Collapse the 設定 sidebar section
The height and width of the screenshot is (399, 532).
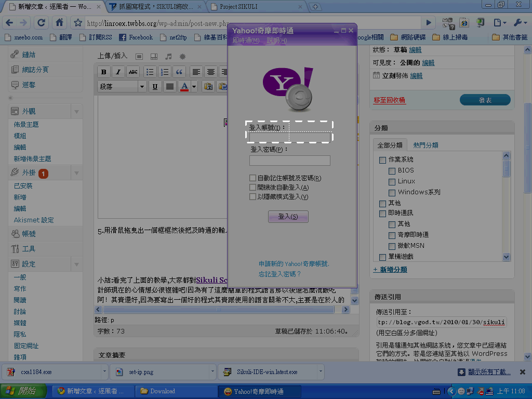76,264
